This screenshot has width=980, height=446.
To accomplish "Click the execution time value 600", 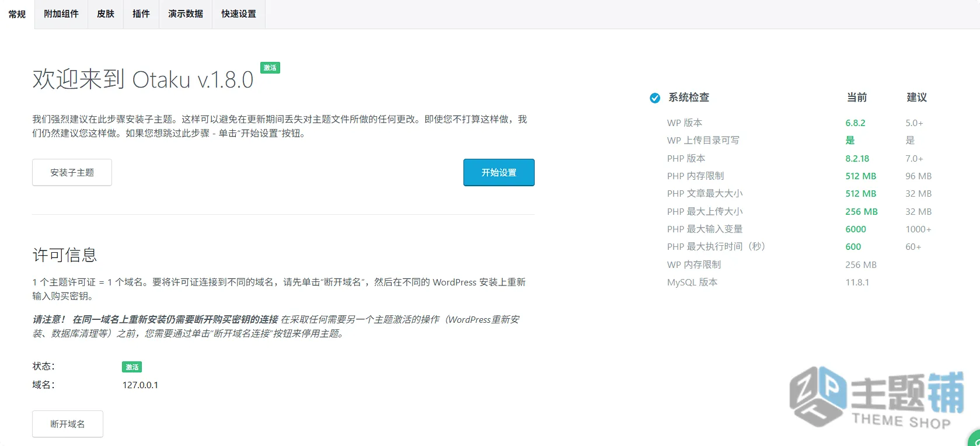I will click(x=853, y=246).
